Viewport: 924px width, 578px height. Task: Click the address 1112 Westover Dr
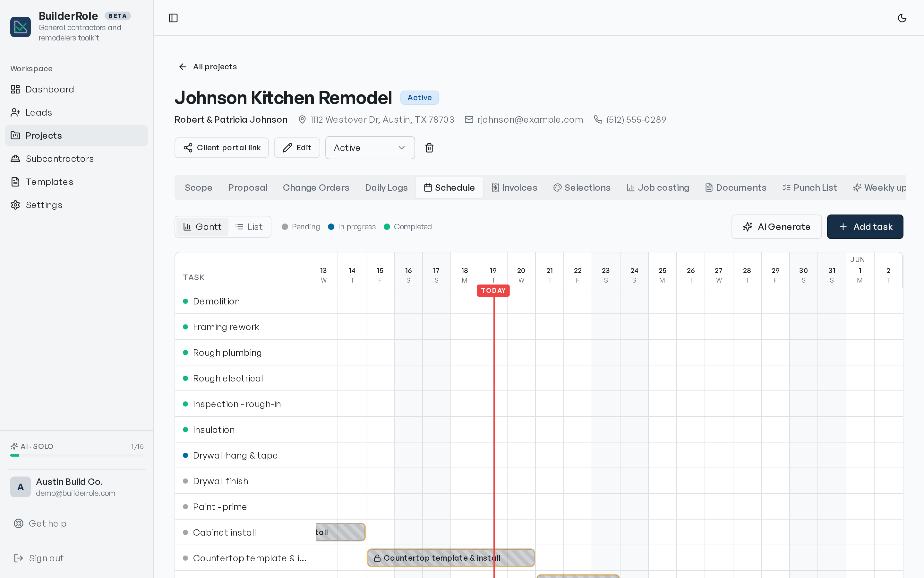pyautogui.click(x=382, y=120)
